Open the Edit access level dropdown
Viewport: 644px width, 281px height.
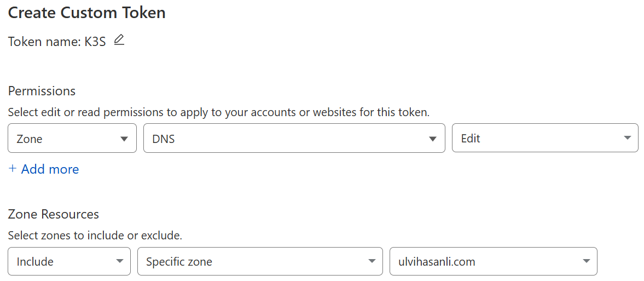point(545,138)
